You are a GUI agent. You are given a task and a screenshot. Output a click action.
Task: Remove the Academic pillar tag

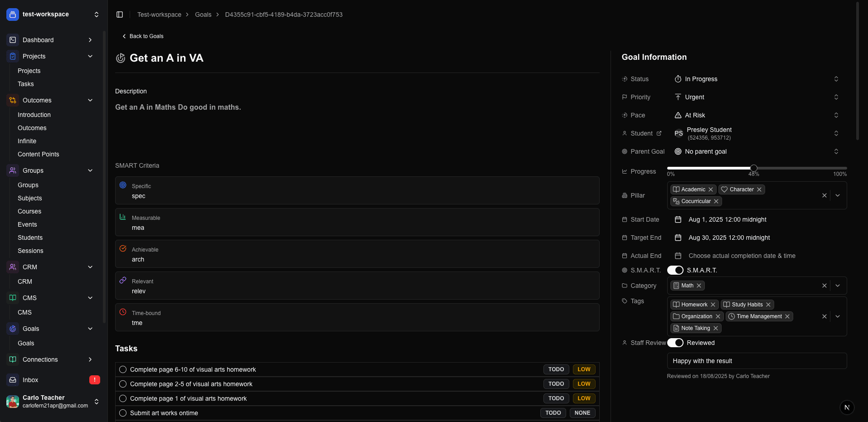tap(711, 189)
